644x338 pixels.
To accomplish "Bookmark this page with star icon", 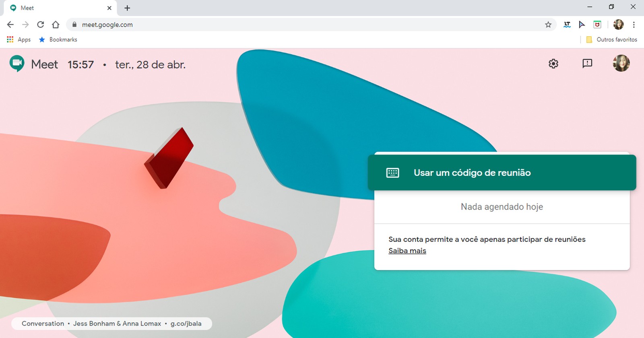I will pos(548,25).
